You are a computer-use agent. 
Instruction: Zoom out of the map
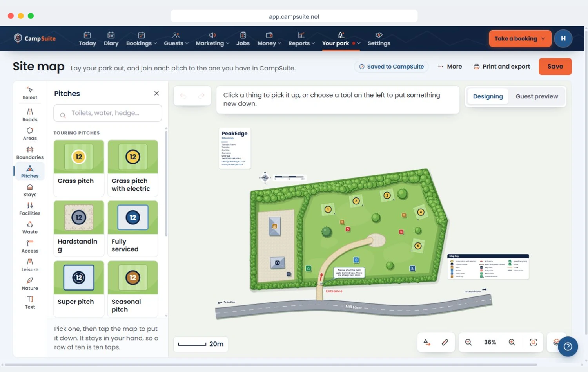pos(468,342)
